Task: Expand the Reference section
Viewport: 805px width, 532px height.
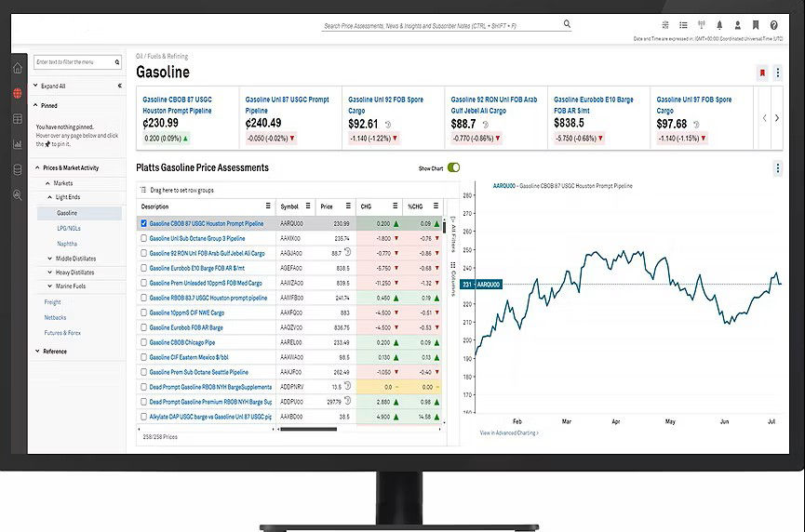Action: (36, 352)
